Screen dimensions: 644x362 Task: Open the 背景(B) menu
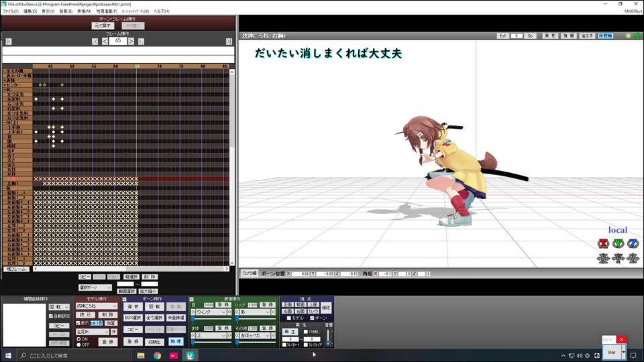coord(66,11)
